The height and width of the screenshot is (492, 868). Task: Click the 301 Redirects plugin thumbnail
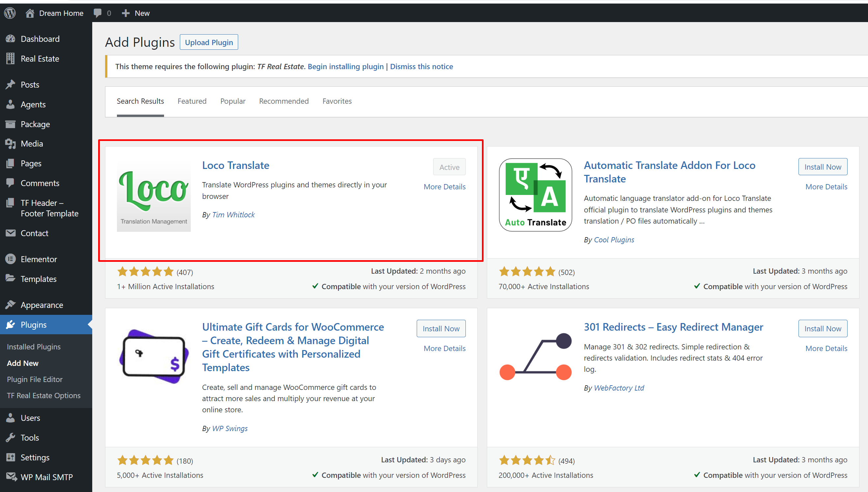[x=535, y=357]
